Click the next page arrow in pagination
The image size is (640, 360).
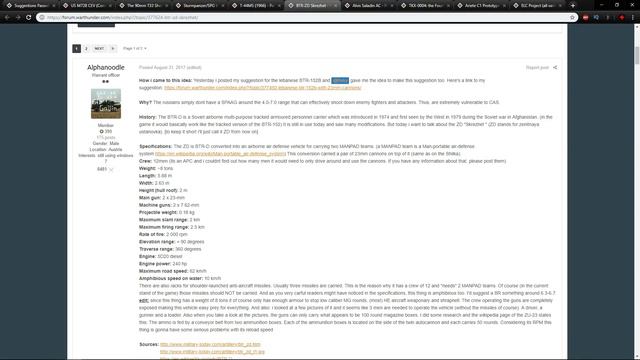point(113,49)
